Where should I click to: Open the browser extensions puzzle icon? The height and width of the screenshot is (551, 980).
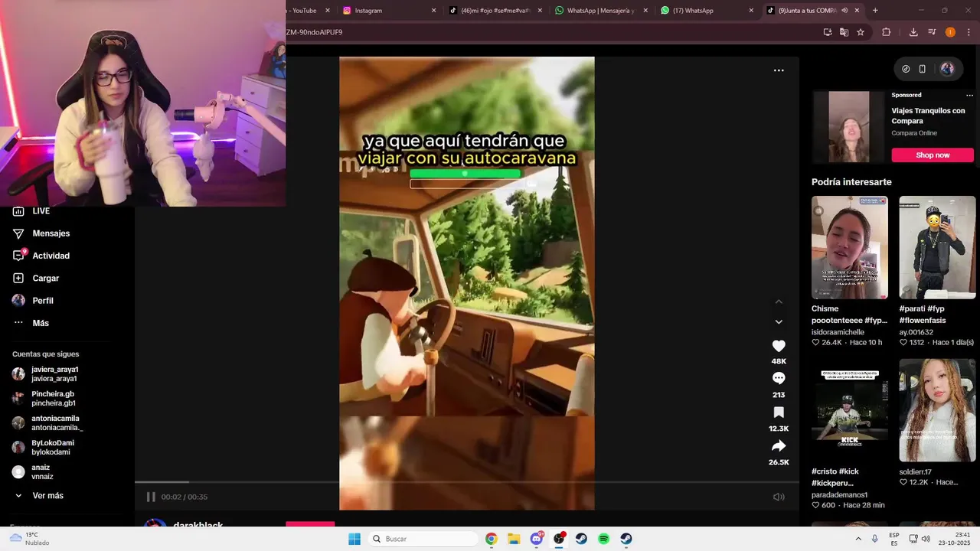coord(887,32)
